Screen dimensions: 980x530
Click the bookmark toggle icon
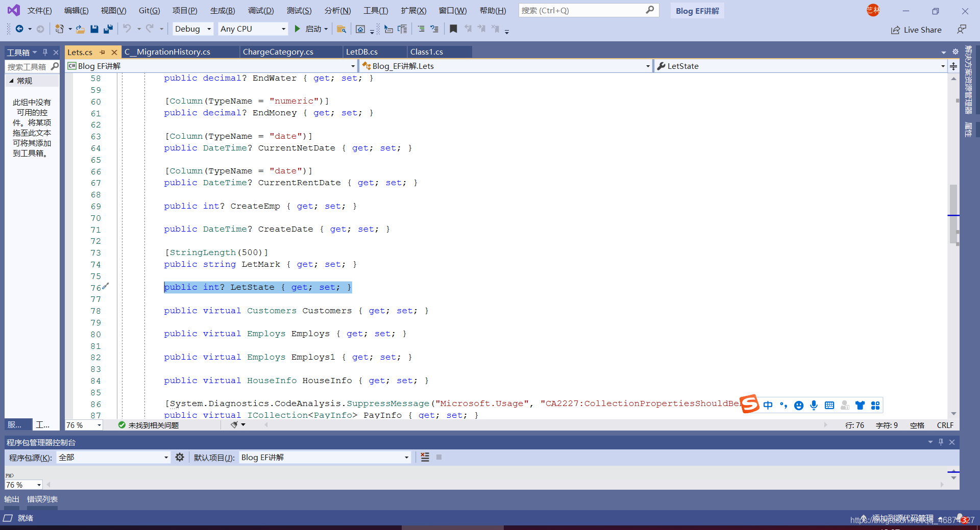coord(453,29)
